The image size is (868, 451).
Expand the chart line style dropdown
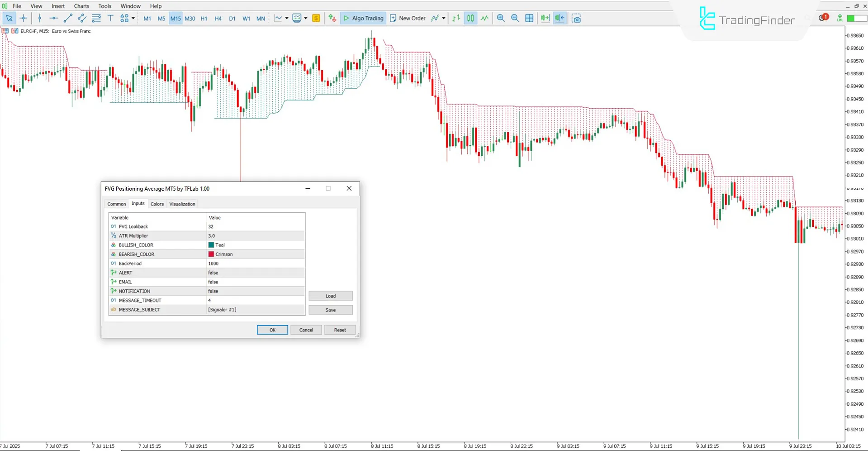286,18
